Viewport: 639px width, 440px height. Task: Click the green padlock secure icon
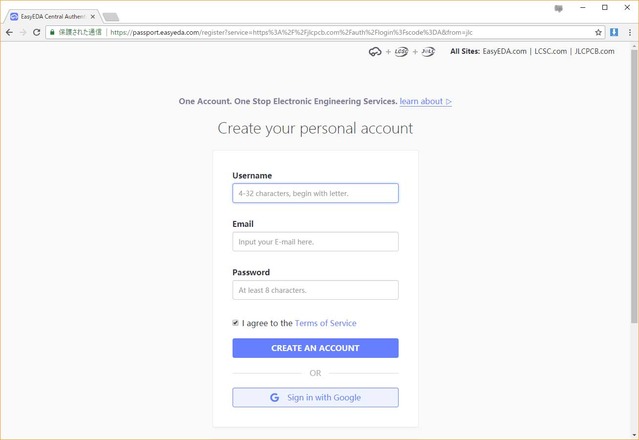52,32
